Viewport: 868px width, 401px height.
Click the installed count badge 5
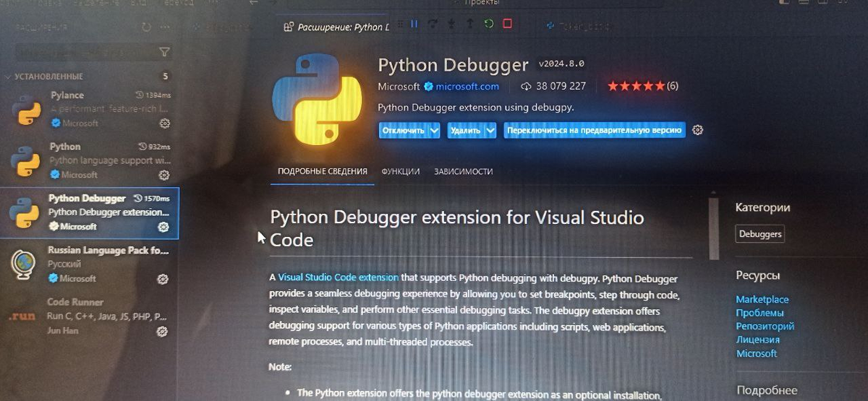click(166, 77)
